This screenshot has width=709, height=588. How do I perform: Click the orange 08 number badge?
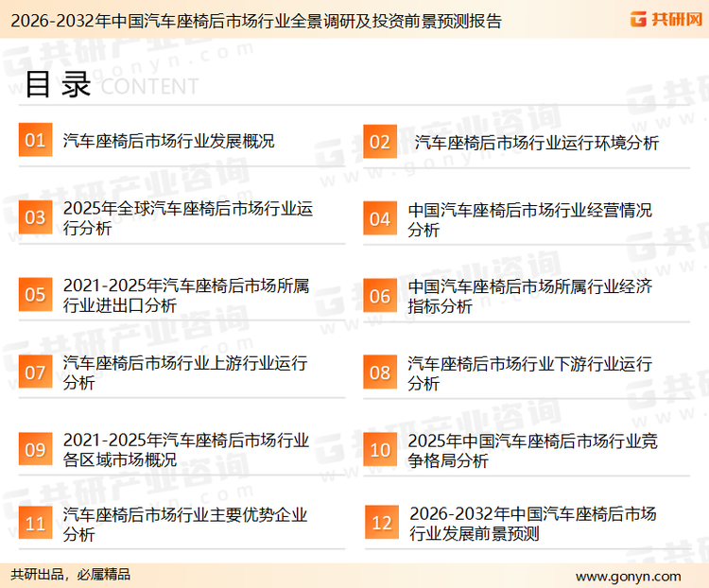[x=380, y=372]
